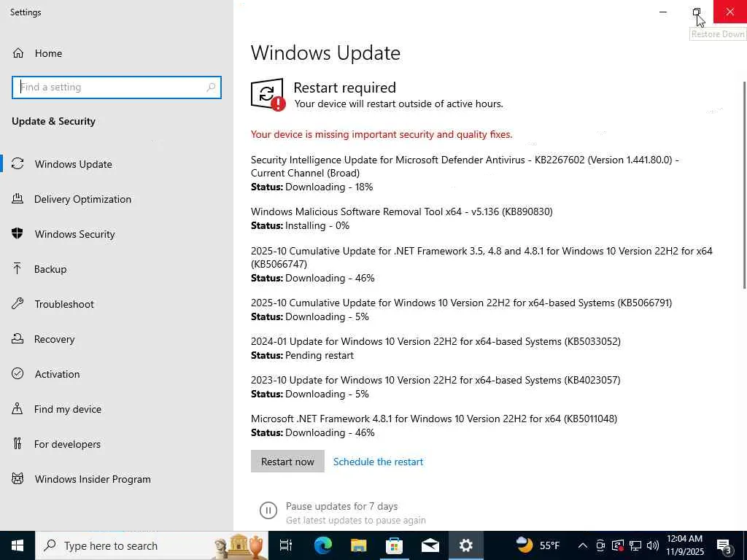Click the pause updates circle icon

(268, 510)
